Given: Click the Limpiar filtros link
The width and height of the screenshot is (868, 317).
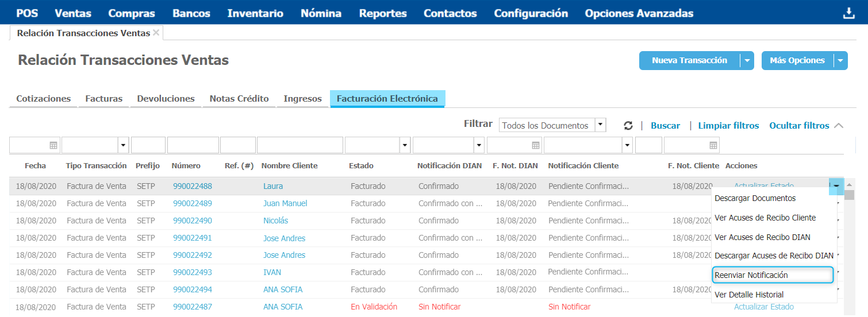Looking at the screenshot, I should click(x=728, y=126).
